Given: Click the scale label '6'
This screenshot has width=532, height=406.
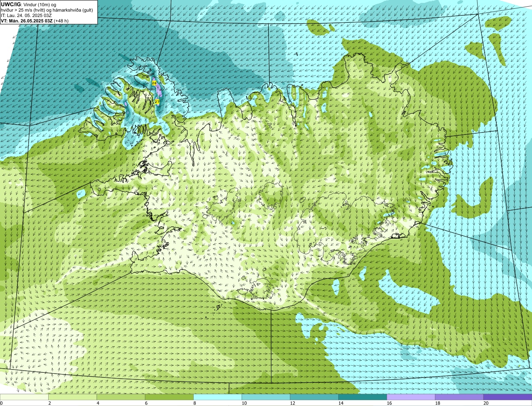Looking at the screenshot, I should 146,403.
